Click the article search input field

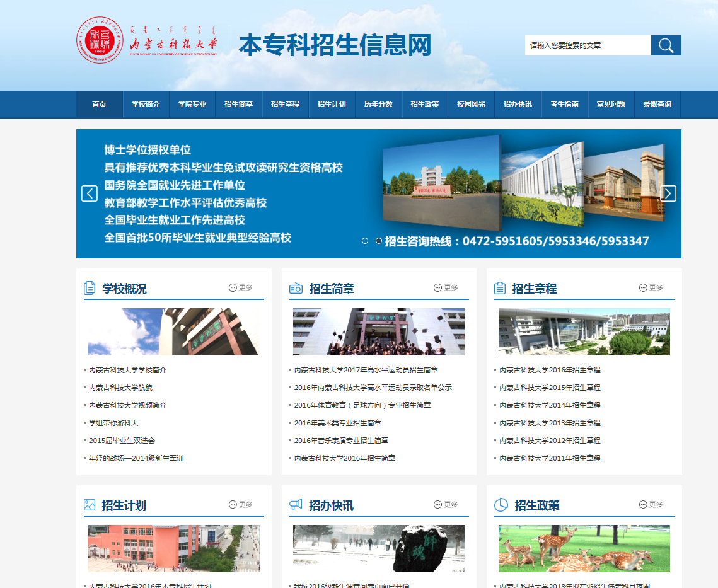[587, 45]
